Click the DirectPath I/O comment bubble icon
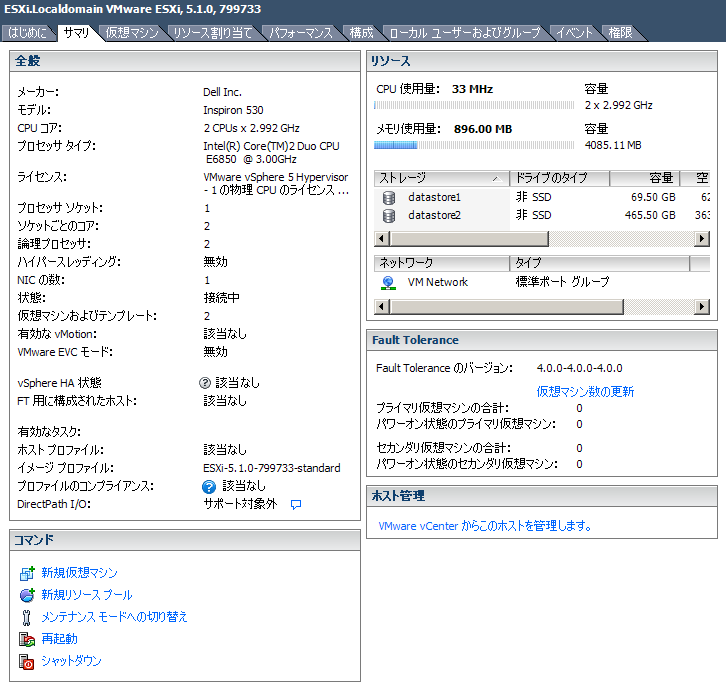Image resolution: width=726 pixels, height=683 pixels. click(x=296, y=504)
